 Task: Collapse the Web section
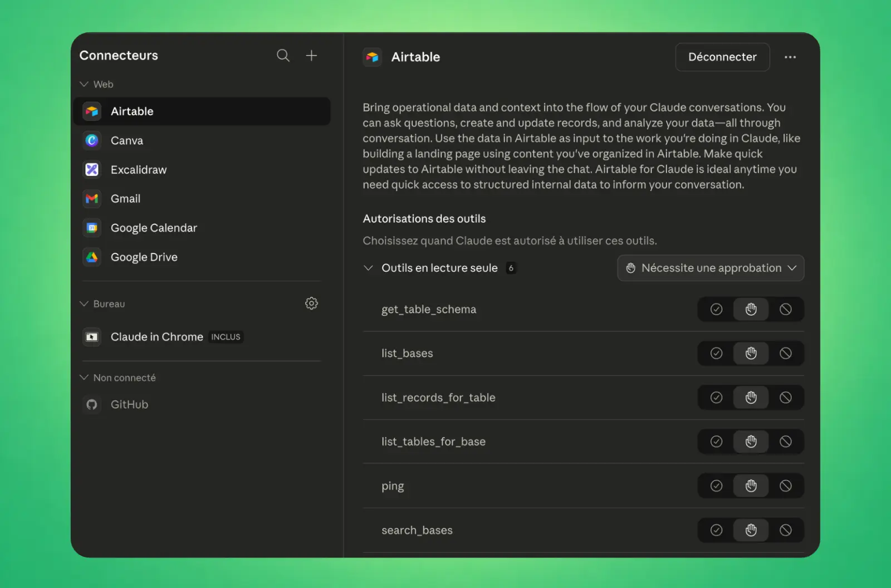click(x=85, y=84)
